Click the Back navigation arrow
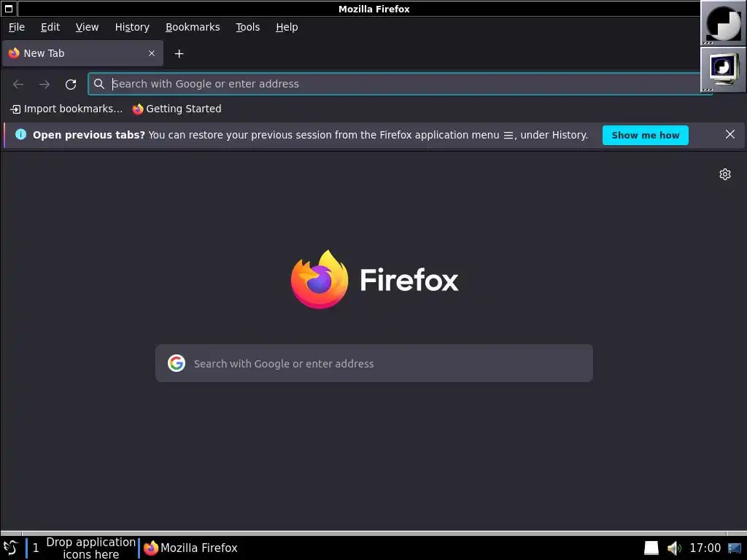Image resolution: width=747 pixels, height=560 pixels. pos(18,85)
